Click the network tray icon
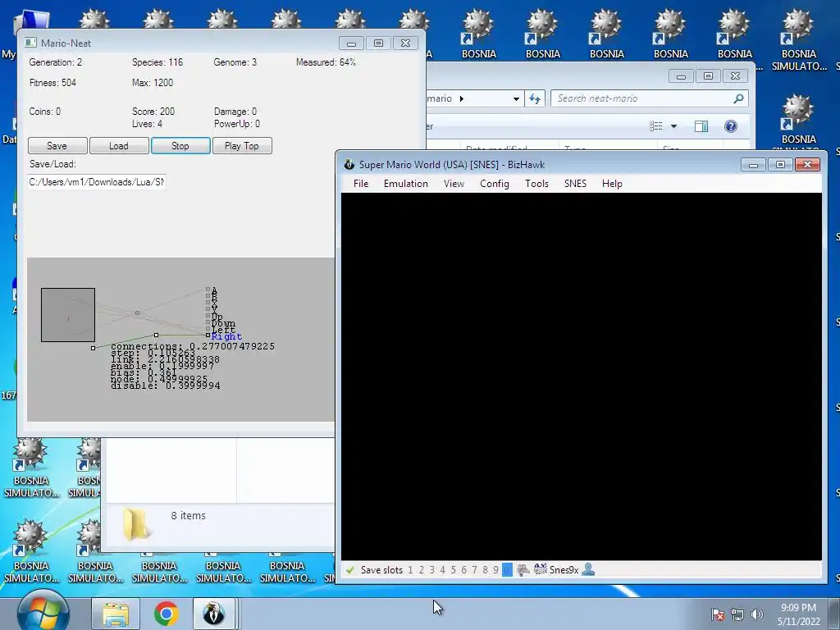 [737, 614]
